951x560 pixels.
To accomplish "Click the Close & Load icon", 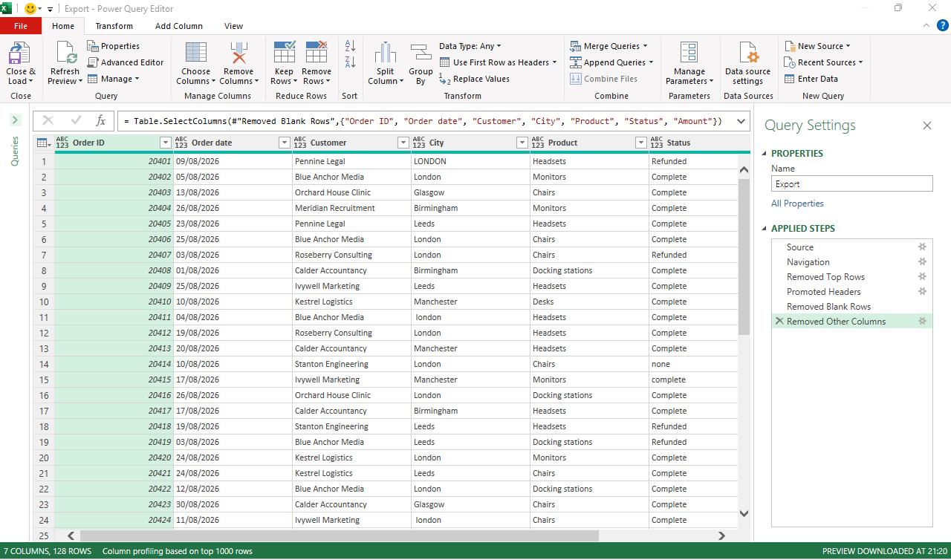I will coord(19,53).
